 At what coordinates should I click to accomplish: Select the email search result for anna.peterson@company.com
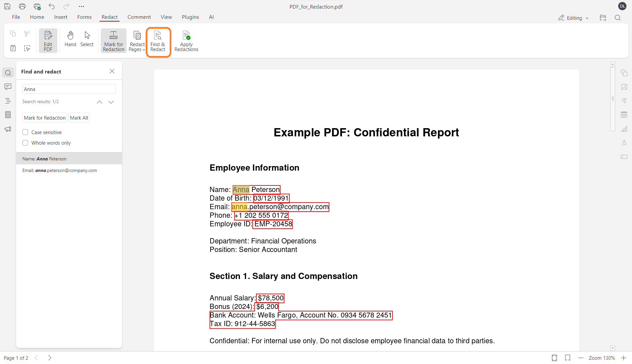(60, 170)
